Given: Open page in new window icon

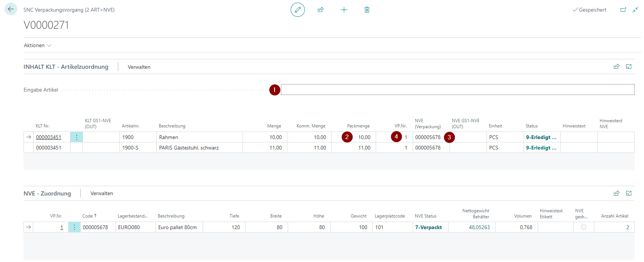Looking at the screenshot, I should point(623,10).
